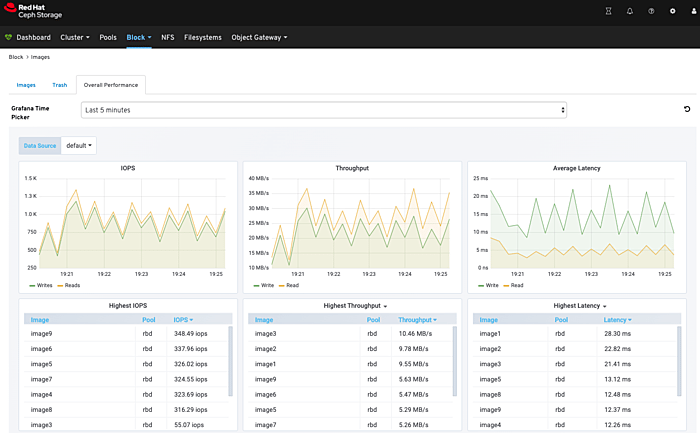This screenshot has width=700, height=433.
Task: Toggle Writes series in Average Latency legend
Action: click(493, 285)
